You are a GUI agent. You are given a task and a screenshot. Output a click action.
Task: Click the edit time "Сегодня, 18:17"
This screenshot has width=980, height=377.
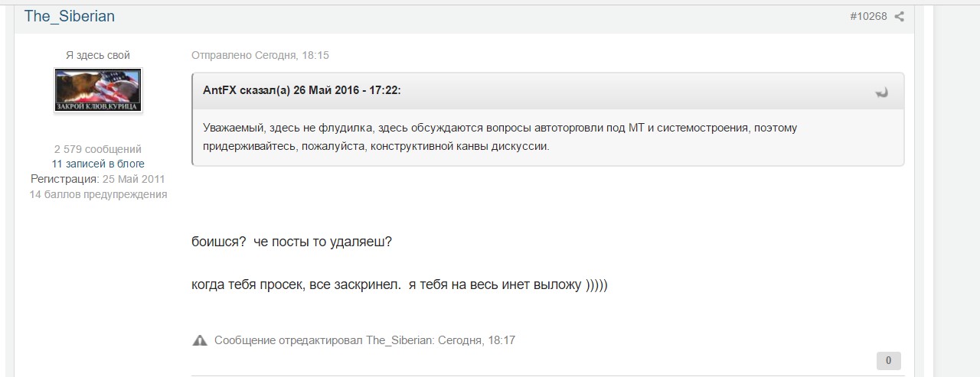tap(476, 340)
